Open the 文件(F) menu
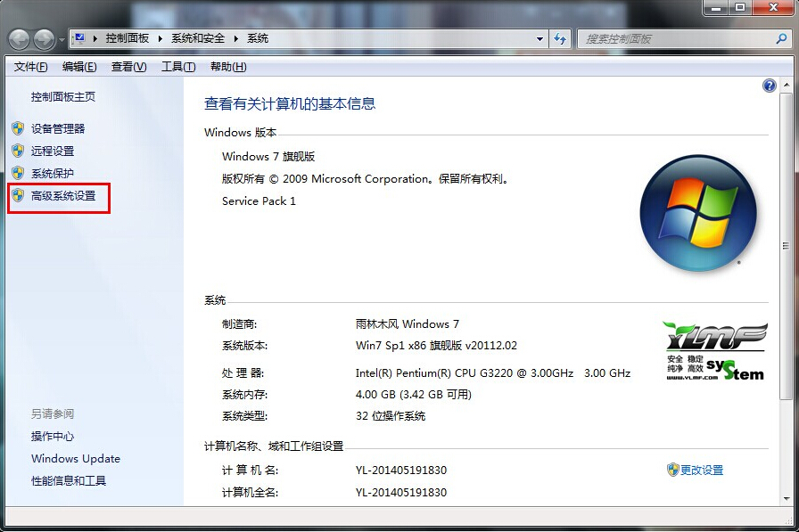 pyautogui.click(x=30, y=67)
